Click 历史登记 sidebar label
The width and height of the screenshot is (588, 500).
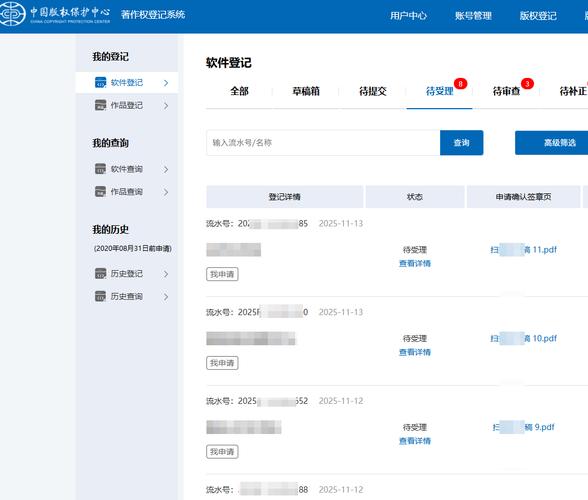pos(126,274)
